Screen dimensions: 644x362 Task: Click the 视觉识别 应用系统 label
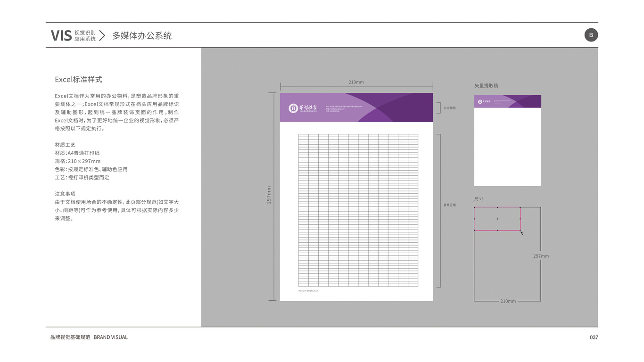click(x=85, y=36)
